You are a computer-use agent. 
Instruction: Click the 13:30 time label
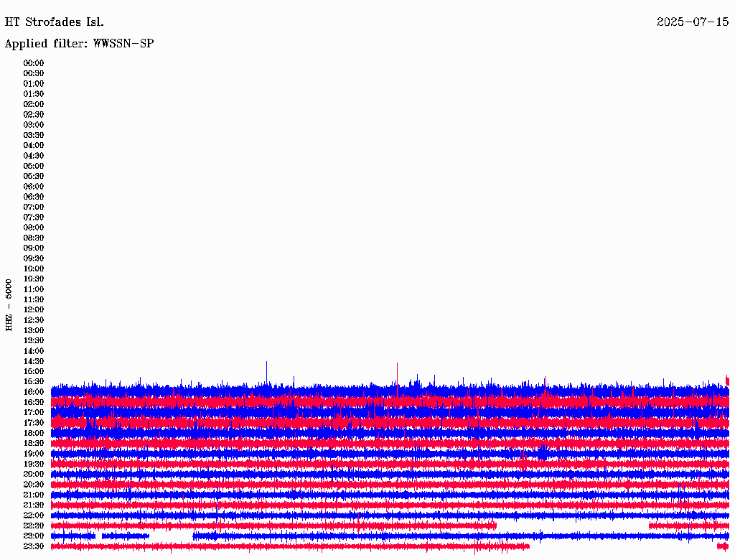coord(34,341)
